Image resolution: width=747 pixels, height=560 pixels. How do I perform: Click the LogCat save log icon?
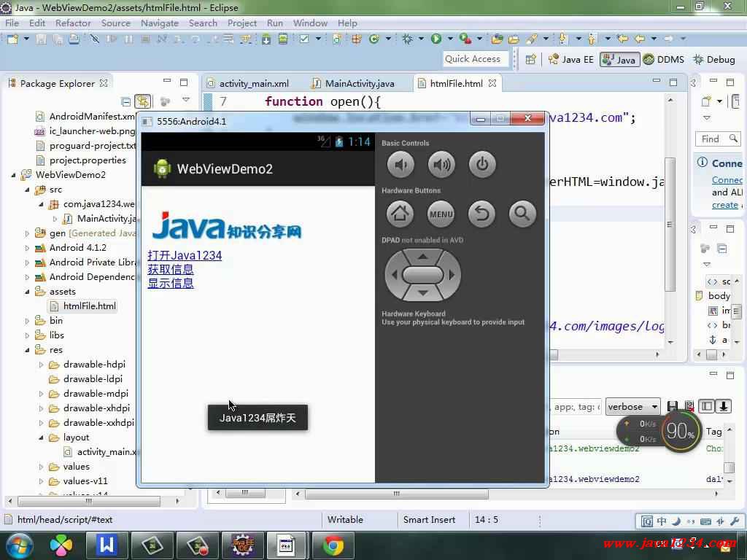(x=673, y=406)
